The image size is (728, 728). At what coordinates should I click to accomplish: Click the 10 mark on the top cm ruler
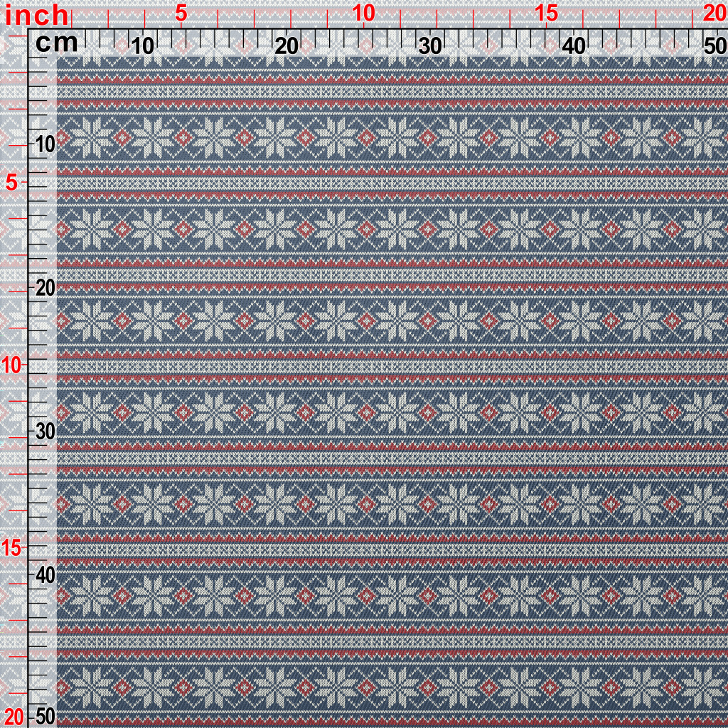point(143,47)
